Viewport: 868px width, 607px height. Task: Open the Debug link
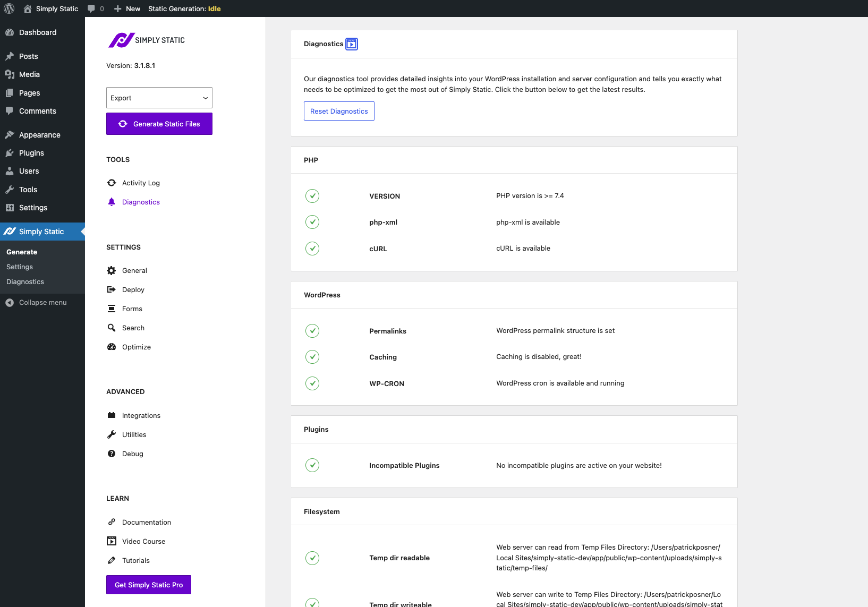pos(133,454)
